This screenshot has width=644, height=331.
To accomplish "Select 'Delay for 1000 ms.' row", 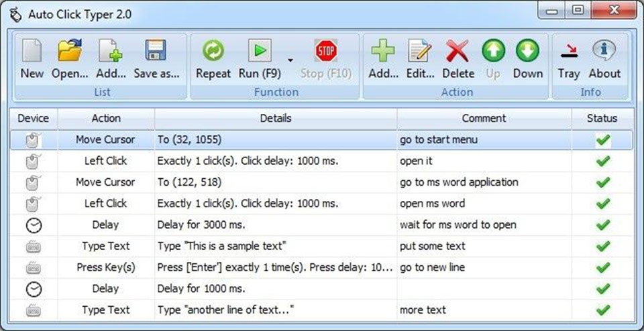I will point(321,289).
